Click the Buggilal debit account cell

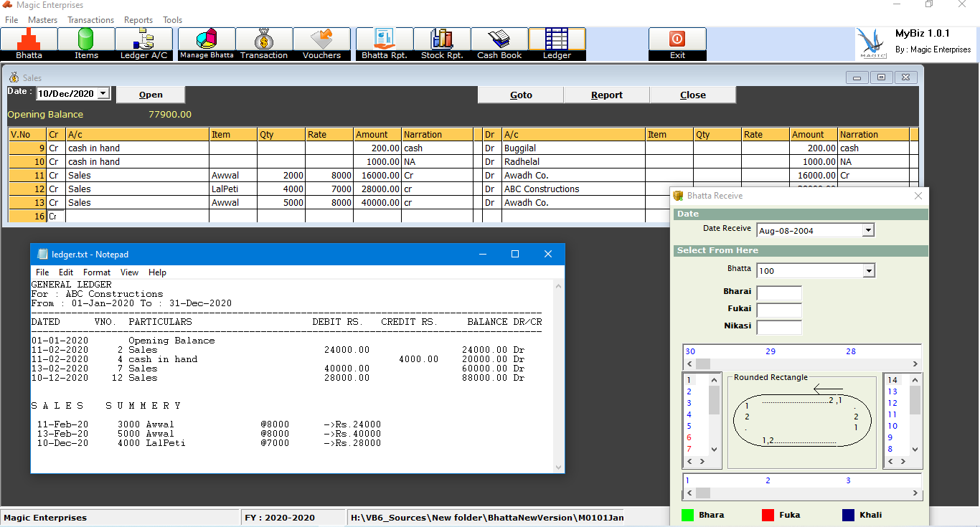coord(573,148)
